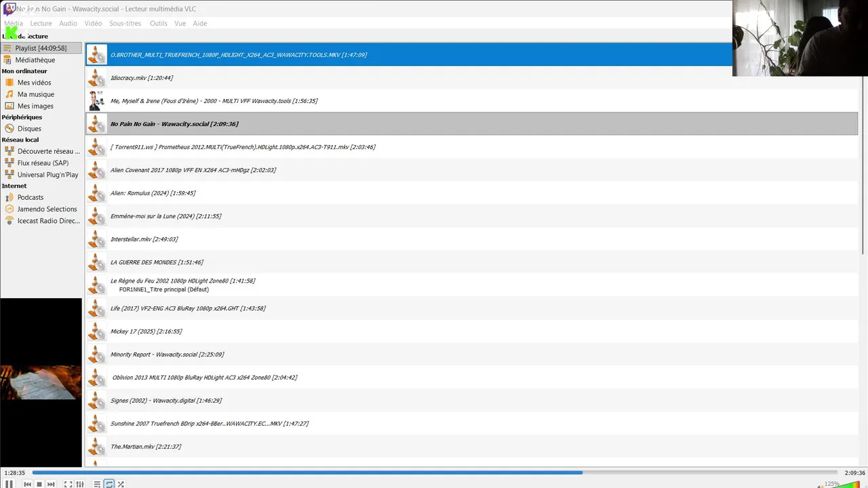Select No Pain No Gain entry

pyautogui.click(x=471, y=124)
